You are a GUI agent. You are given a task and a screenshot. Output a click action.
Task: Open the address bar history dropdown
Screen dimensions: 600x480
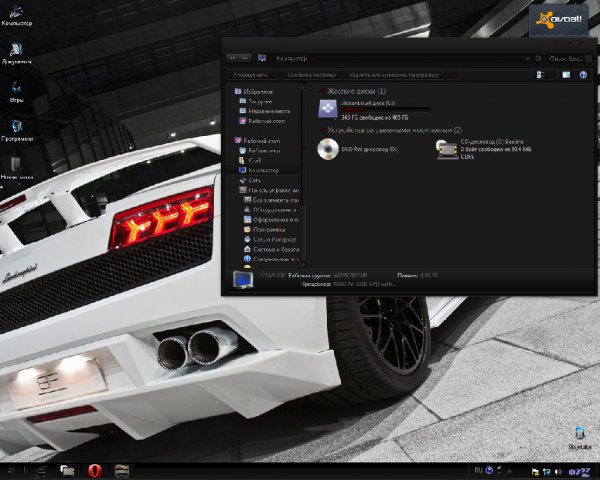(x=528, y=59)
